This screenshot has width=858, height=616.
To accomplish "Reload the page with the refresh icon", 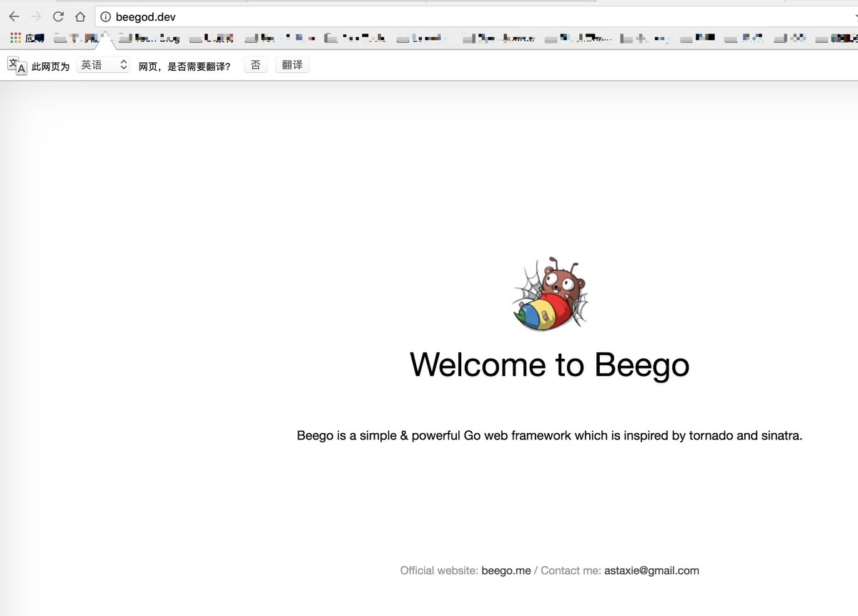I will pos(59,17).
